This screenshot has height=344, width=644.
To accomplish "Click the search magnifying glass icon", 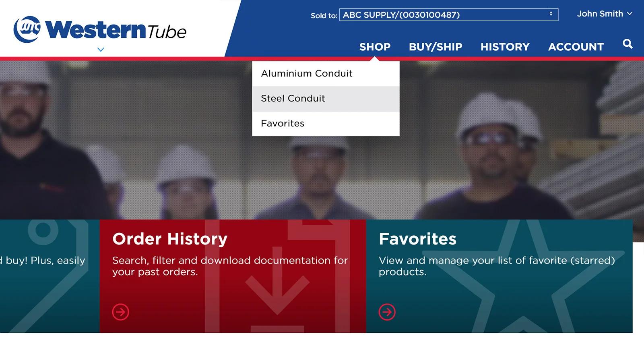I will point(627,44).
